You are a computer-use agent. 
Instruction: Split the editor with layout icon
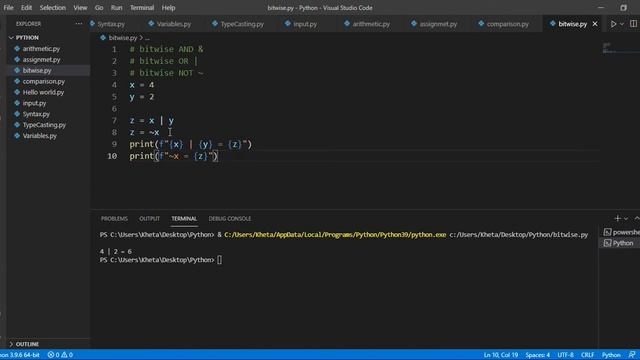[x=633, y=24]
